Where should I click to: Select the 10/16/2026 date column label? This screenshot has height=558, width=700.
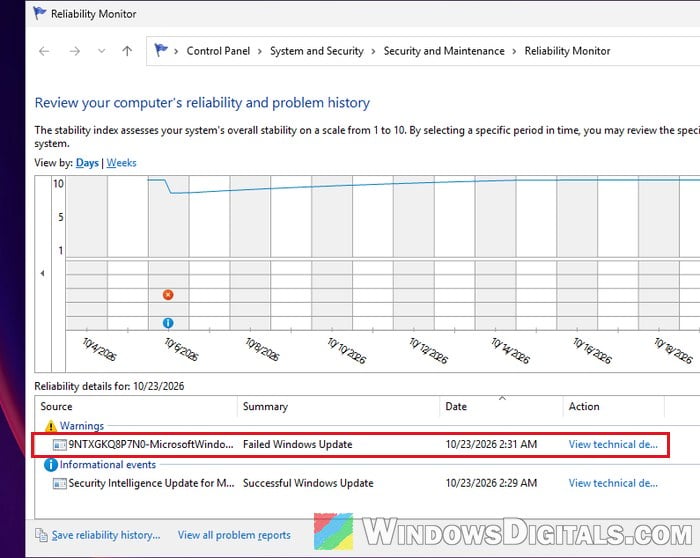(x=592, y=351)
